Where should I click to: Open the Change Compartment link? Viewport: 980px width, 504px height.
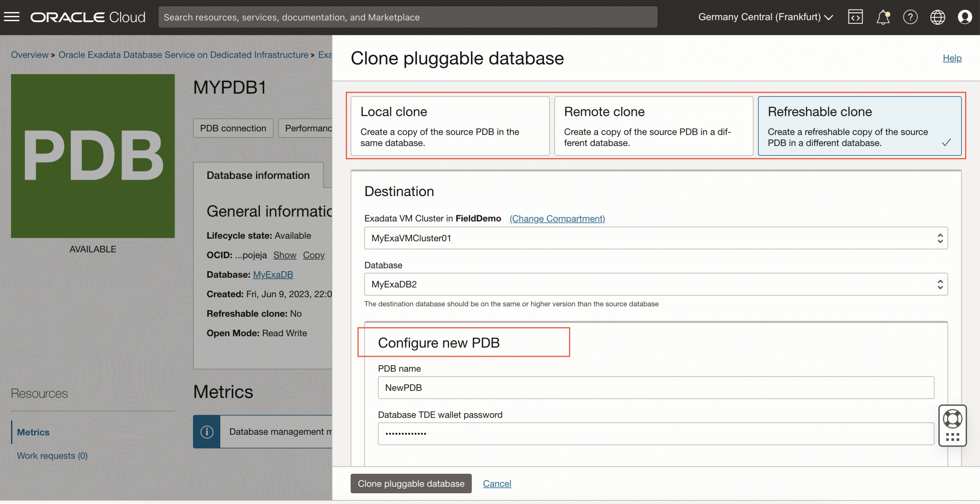pos(557,218)
